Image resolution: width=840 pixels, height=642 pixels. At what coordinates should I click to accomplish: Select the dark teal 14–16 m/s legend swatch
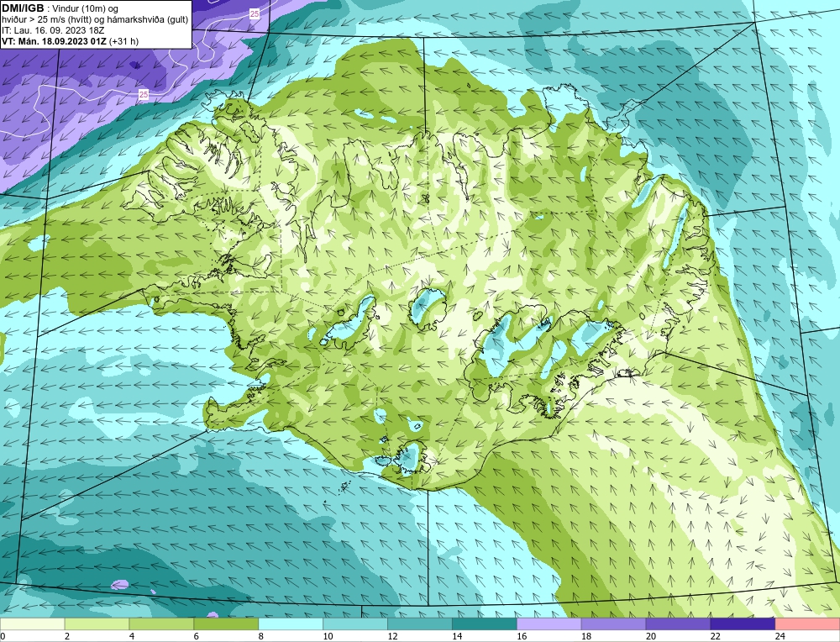485,624
